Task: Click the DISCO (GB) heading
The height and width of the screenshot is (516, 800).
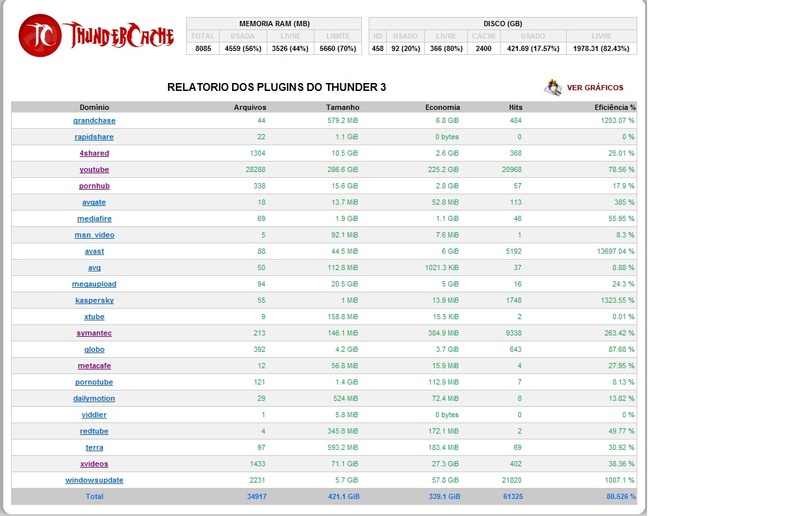Action: (x=503, y=23)
